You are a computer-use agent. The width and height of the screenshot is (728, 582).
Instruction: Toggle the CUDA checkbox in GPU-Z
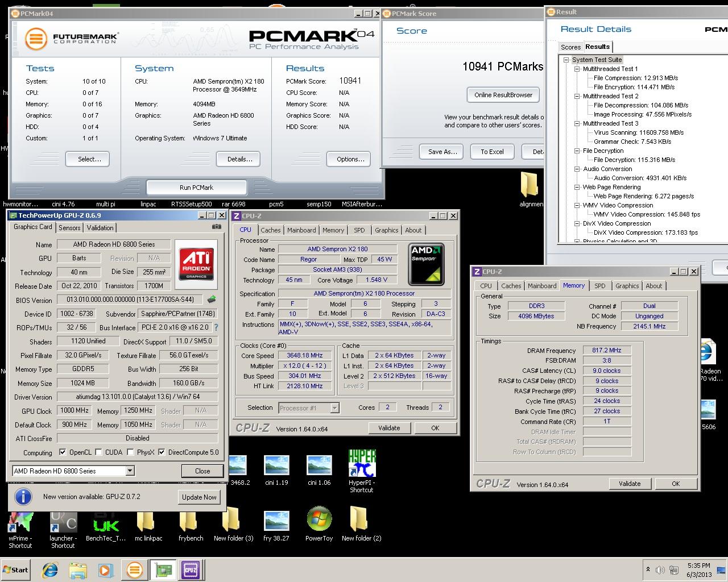coord(99,452)
